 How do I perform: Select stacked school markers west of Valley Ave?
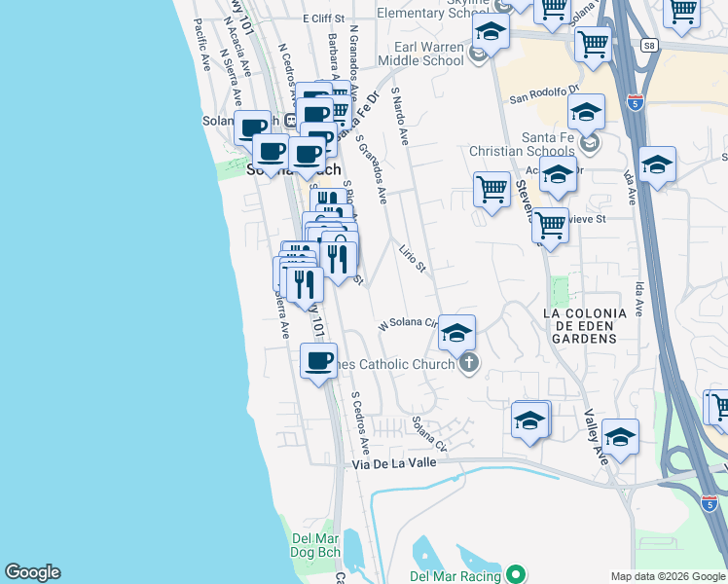[530, 421]
